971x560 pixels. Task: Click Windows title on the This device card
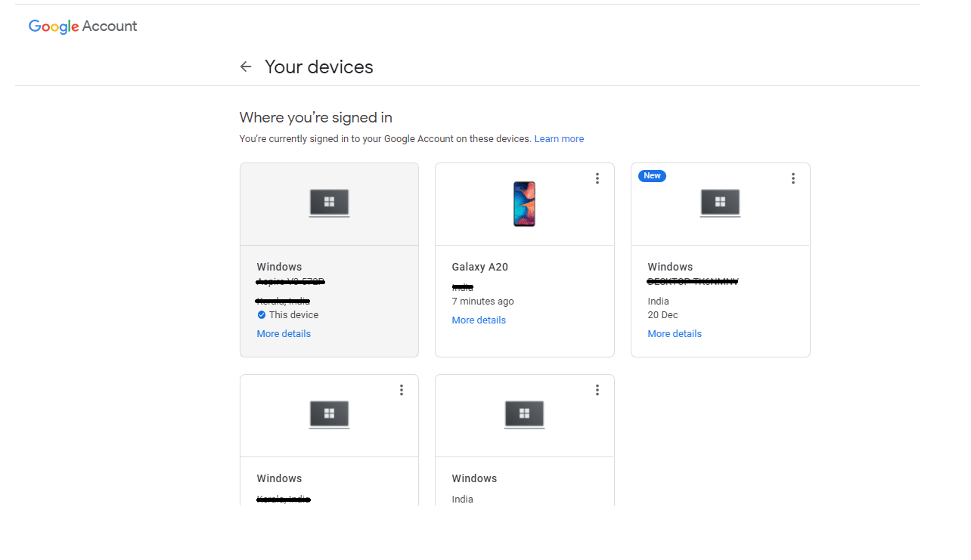pyautogui.click(x=279, y=267)
